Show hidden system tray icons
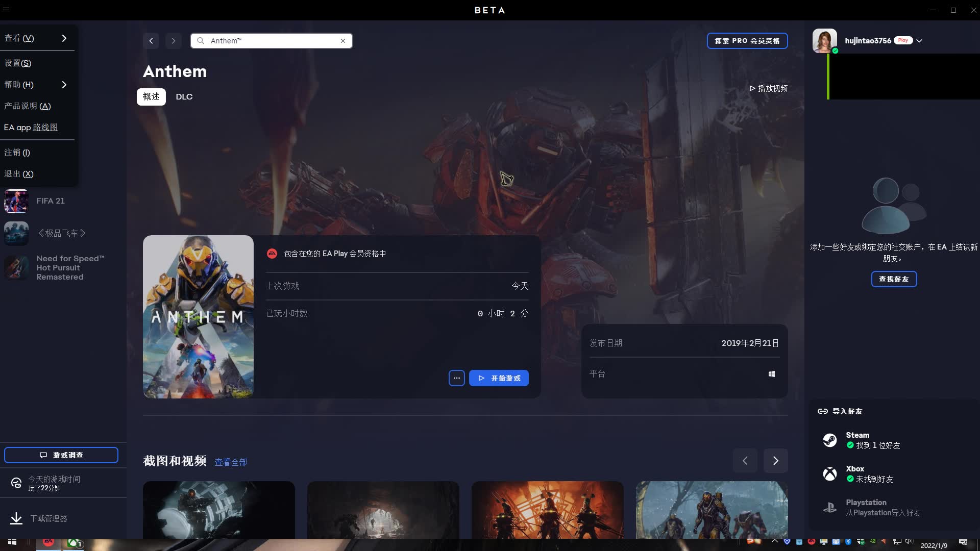Image resolution: width=980 pixels, height=551 pixels. (x=775, y=541)
